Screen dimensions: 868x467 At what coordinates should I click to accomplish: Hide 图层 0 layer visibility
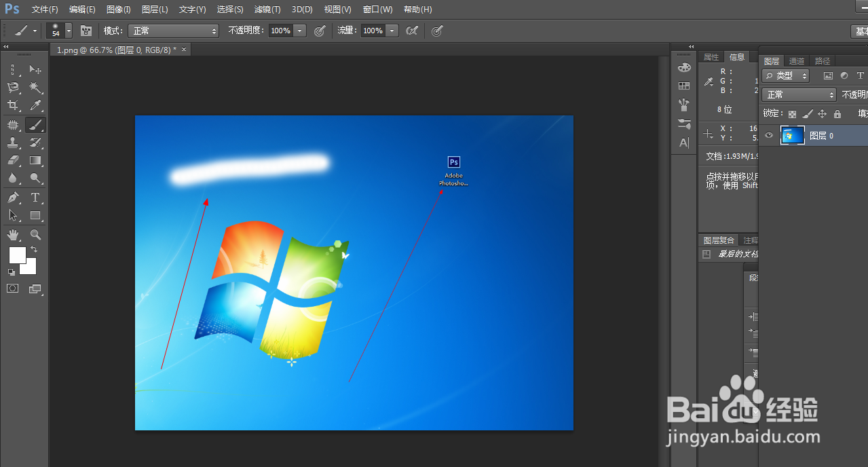pos(769,136)
